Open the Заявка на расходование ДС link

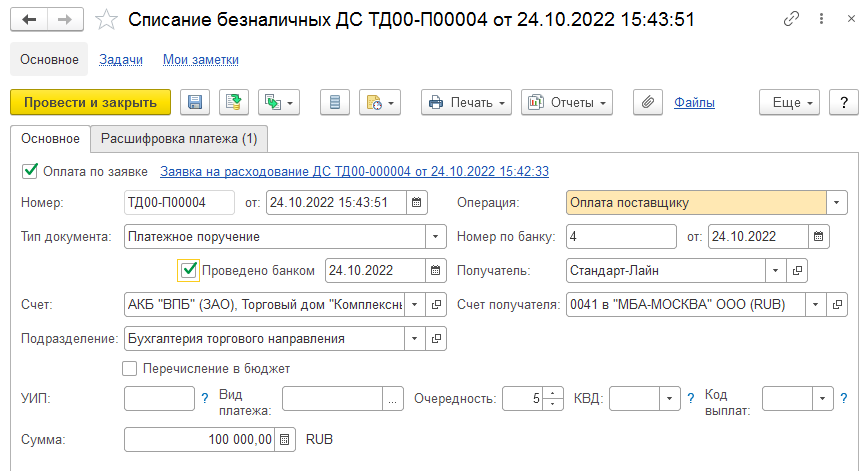tap(354, 172)
